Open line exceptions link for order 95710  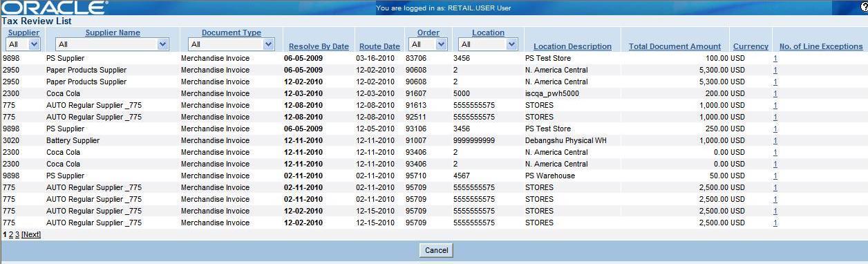point(775,176)
